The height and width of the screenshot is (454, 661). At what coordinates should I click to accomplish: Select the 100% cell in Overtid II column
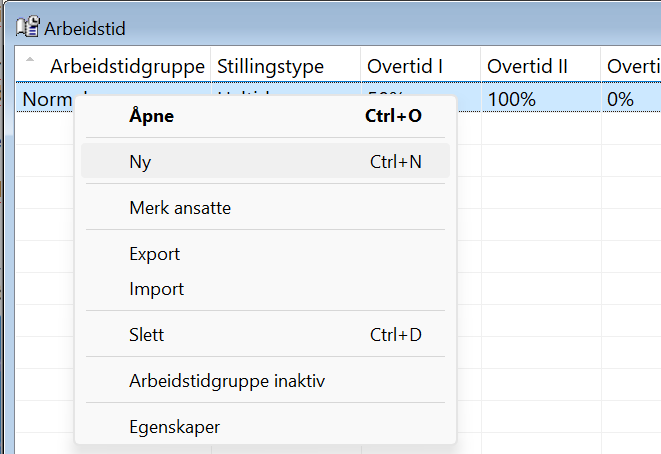coord(540,100)
